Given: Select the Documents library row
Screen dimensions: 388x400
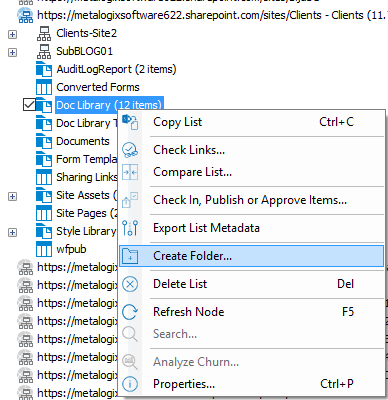Looking at the screenshot, I should [83, 141].
